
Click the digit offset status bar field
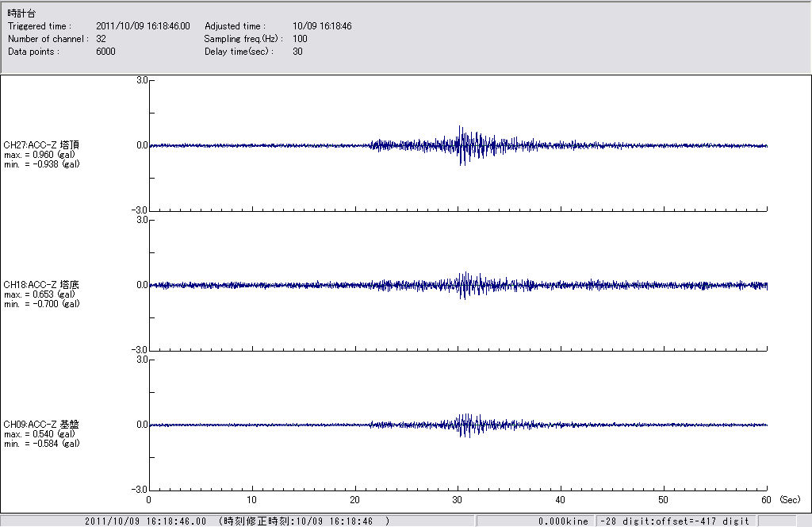[674, 521]
